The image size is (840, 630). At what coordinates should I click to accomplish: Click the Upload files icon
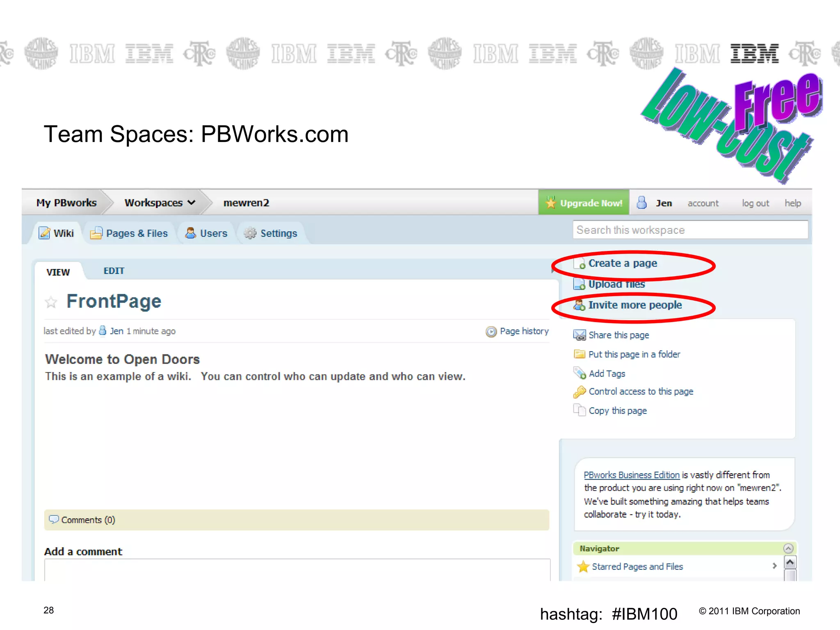[x=580, y=284]
